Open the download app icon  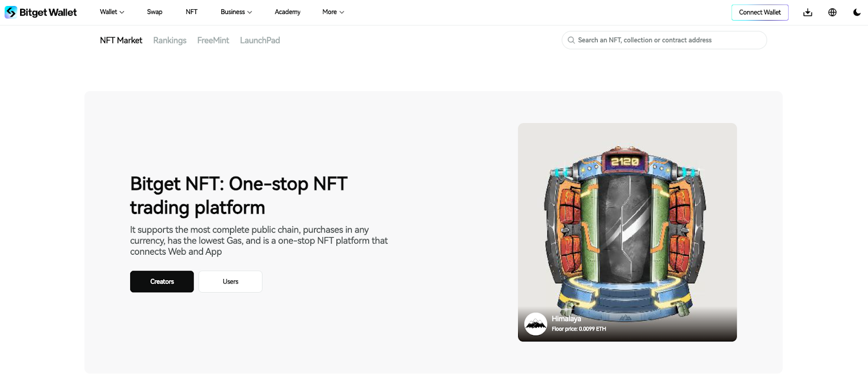[x=808, y=12]
